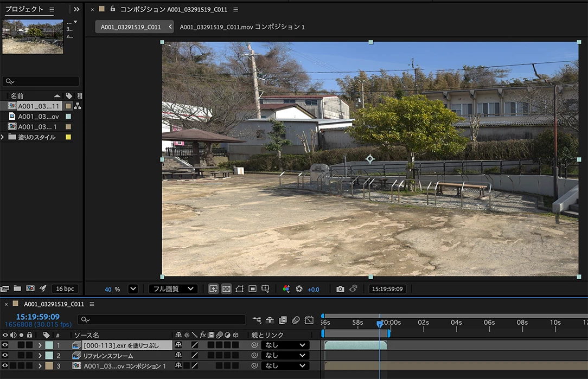Open the フル画質 resolution dropdown
This screenshot has width=588, height=379.
pyautogui.click(x=173, y=288)
